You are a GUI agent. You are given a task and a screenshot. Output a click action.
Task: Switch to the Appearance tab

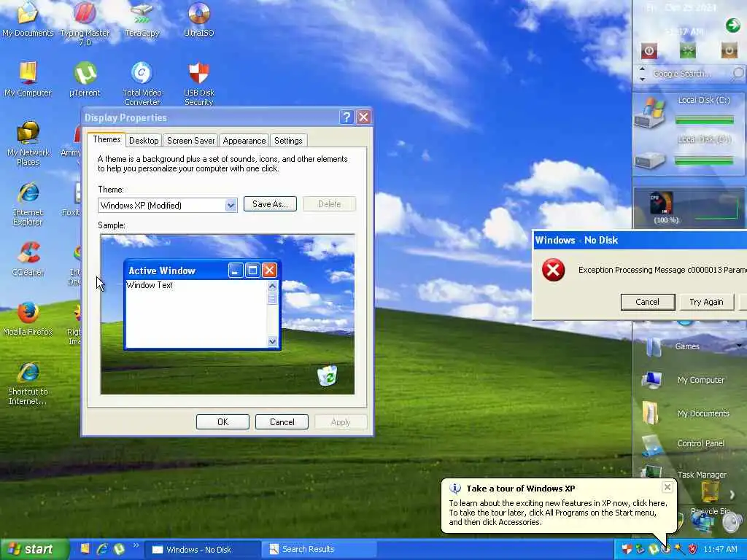[244, 141]
